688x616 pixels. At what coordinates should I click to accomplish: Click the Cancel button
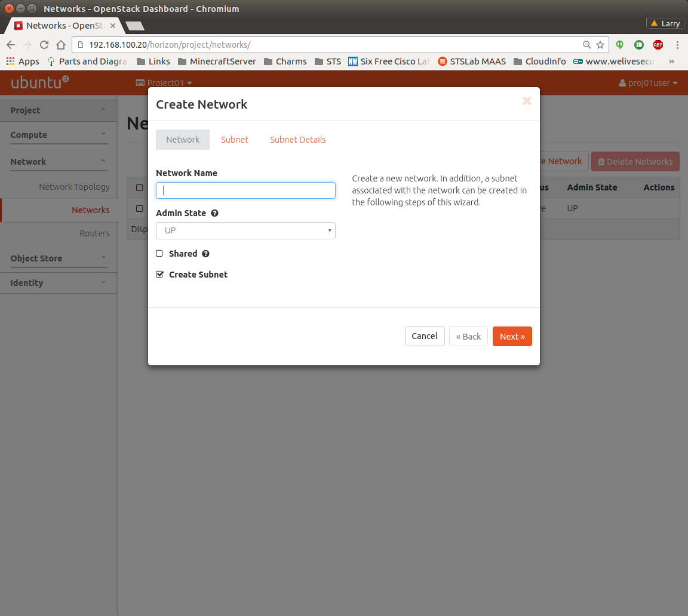click(x=425, y=336)
